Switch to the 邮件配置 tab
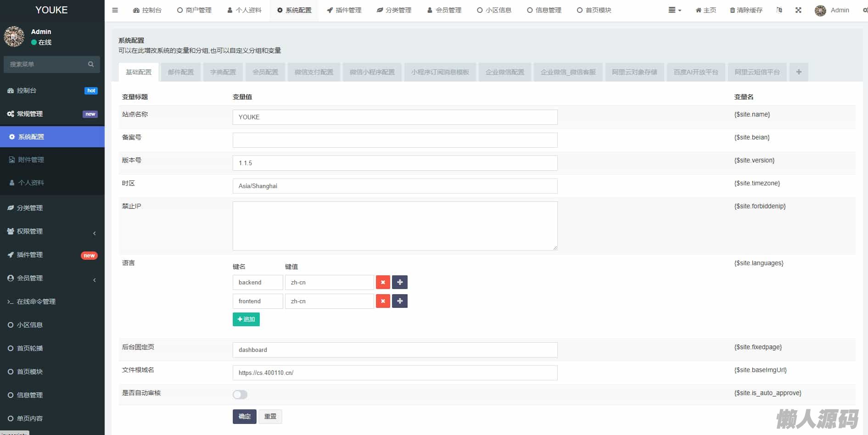The height and width of the screenshot is (435, 868). pos(180,72)
